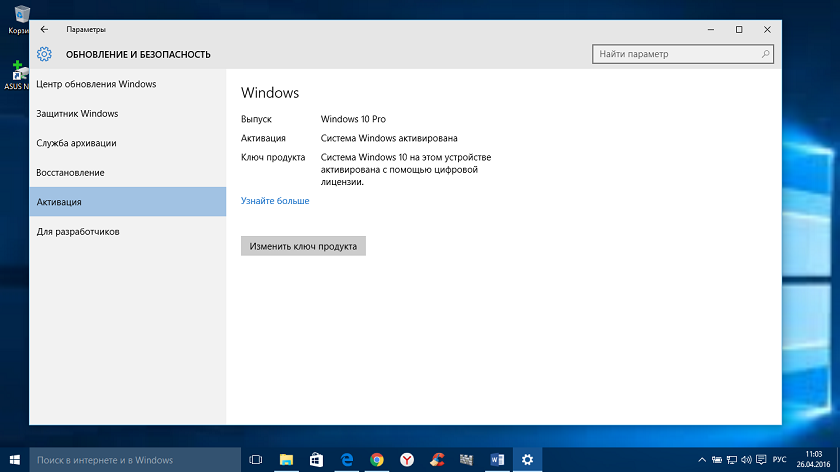Screen dimensions: 840x472
Task: Open File Explorer from the taskbar
Action: (x=286, y=460)
